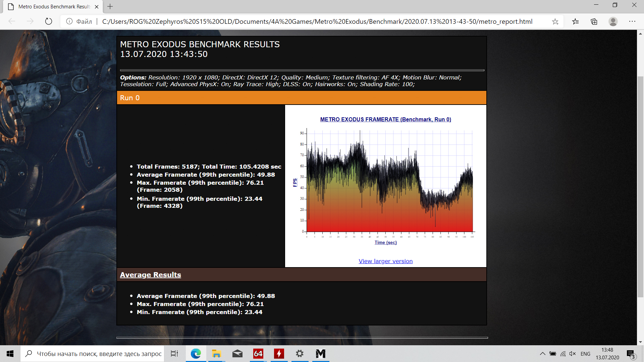644x362 pixels.
Task: Click the Average Framerate 49.88 line under Average Results
Action: click(x=206, y=296)
